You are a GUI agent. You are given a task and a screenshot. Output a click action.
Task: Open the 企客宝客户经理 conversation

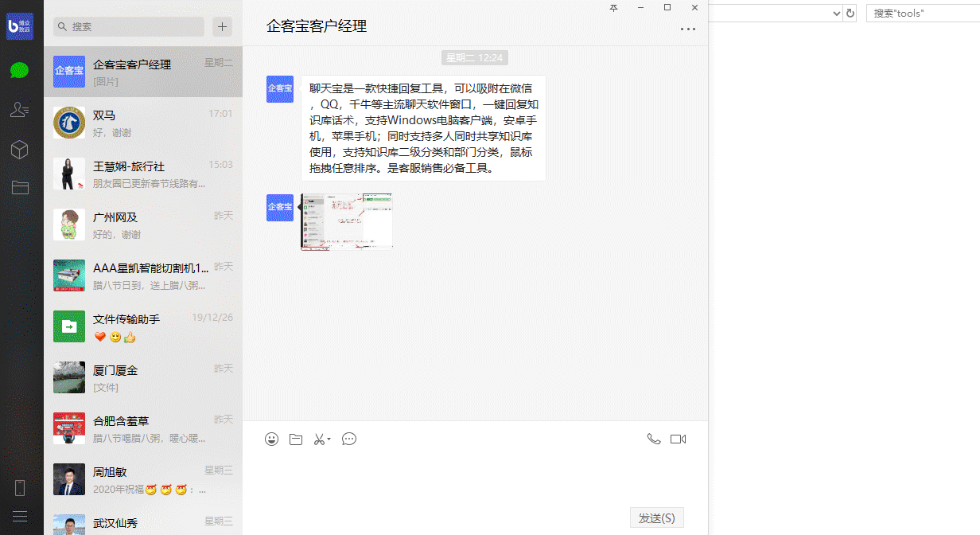pyautogui.click(x=143, y=72)
